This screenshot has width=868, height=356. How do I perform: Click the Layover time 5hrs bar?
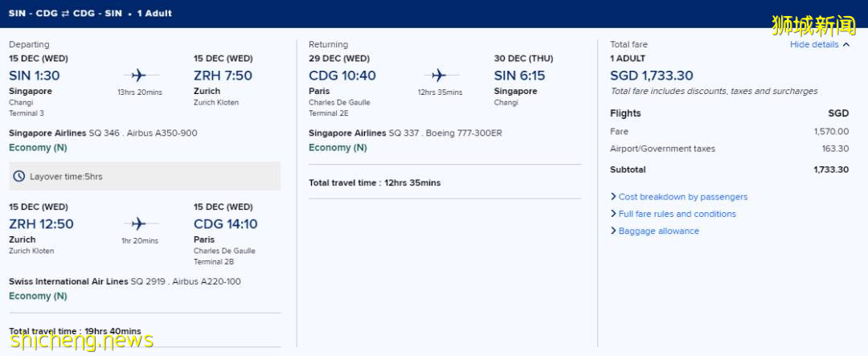click(145, 176)
